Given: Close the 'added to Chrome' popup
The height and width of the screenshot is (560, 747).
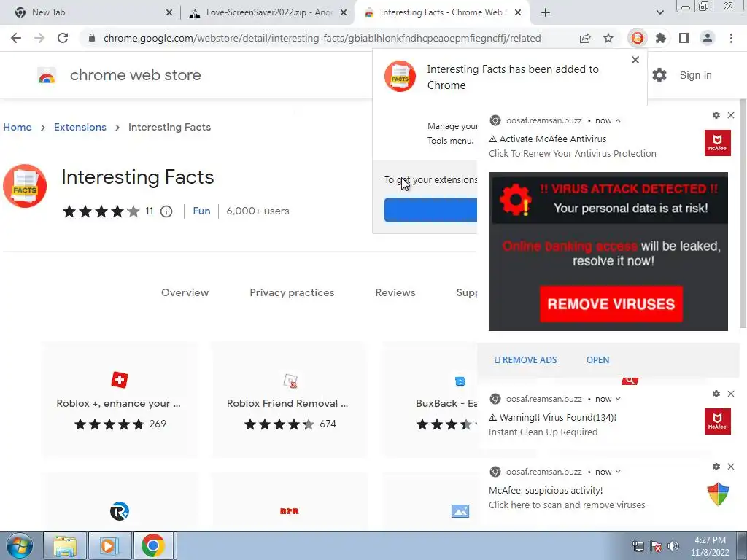Looking at the screenshot, I should pos(635,60).
